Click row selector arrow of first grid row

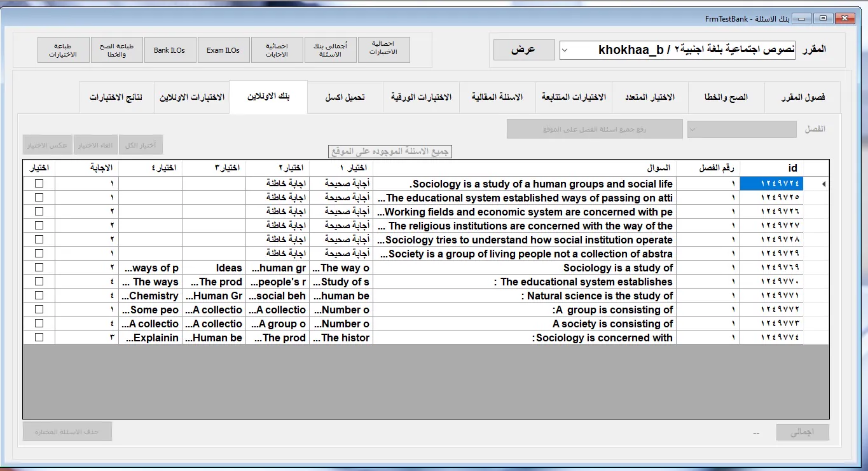click(x=816, y=184)
